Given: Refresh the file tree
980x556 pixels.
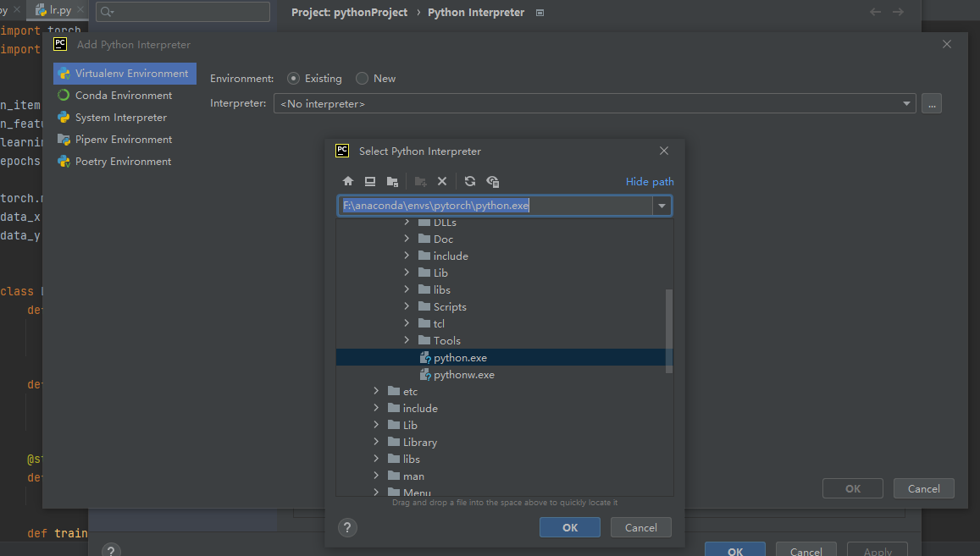Looking at the screenshot, I should [x=470, y=181].
